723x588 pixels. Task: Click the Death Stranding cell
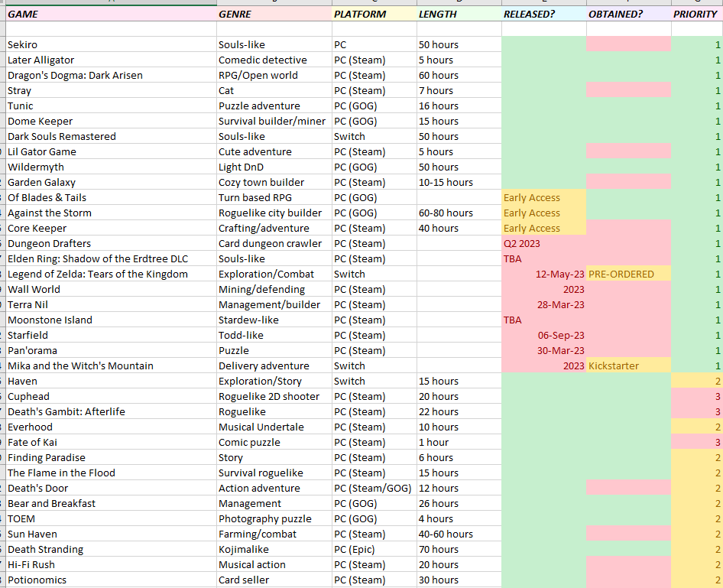pos(111,549)
